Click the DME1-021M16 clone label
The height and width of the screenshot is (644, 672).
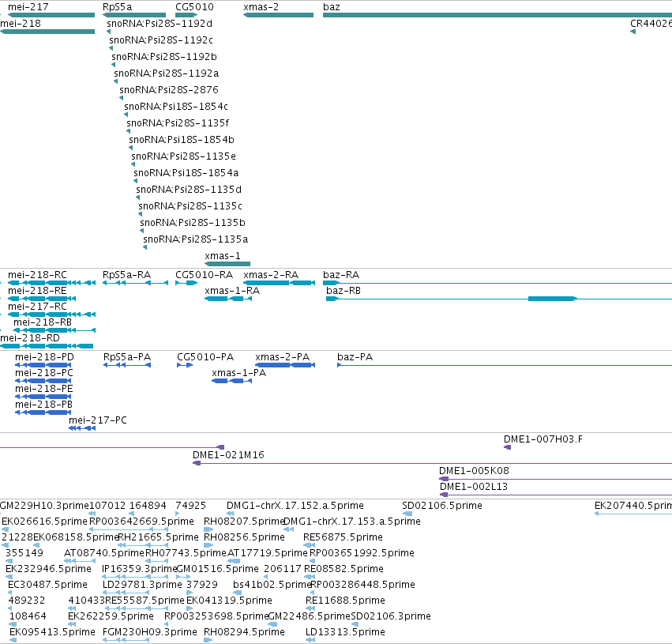pyautogui.click(x=228, y=455)
